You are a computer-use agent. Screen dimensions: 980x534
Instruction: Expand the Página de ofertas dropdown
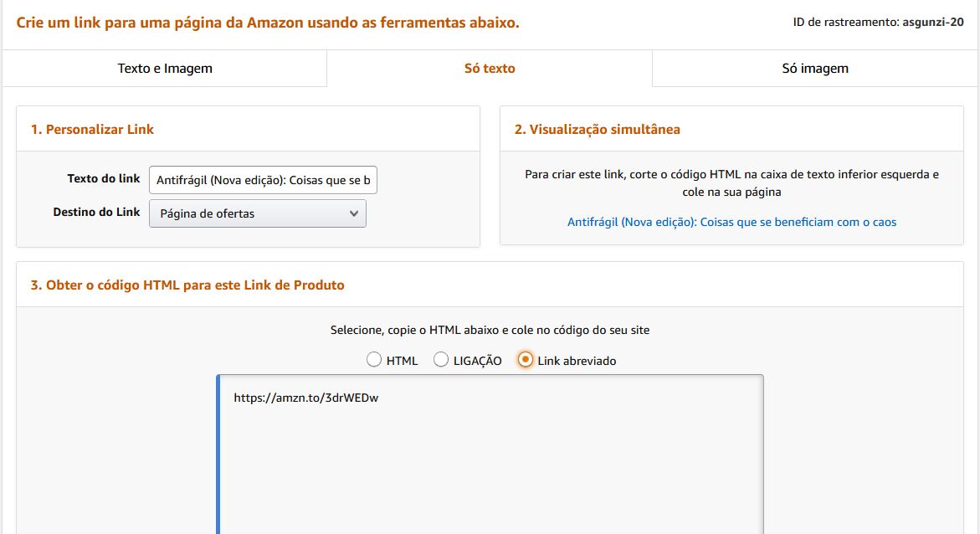coord(258,213)
